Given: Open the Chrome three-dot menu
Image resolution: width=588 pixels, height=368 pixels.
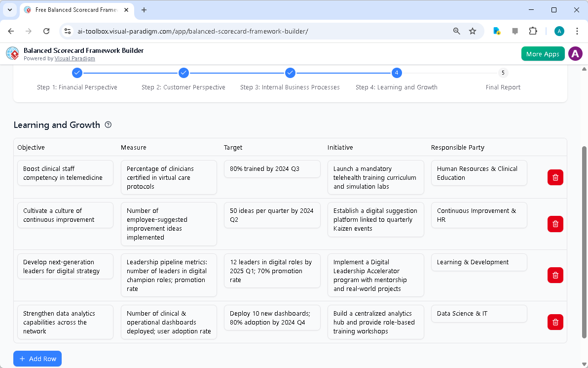Looking at the screenshot, I should coord(577,31).
